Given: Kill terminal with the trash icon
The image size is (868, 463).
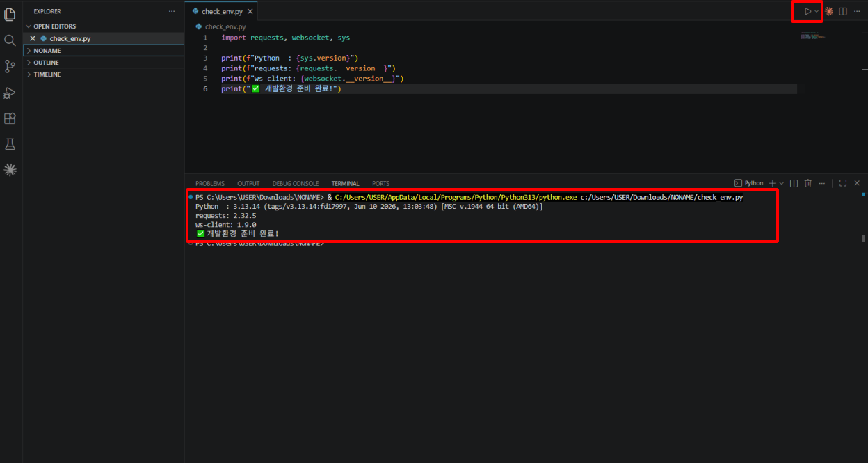Looking at the screenshot, I should 807,183.
